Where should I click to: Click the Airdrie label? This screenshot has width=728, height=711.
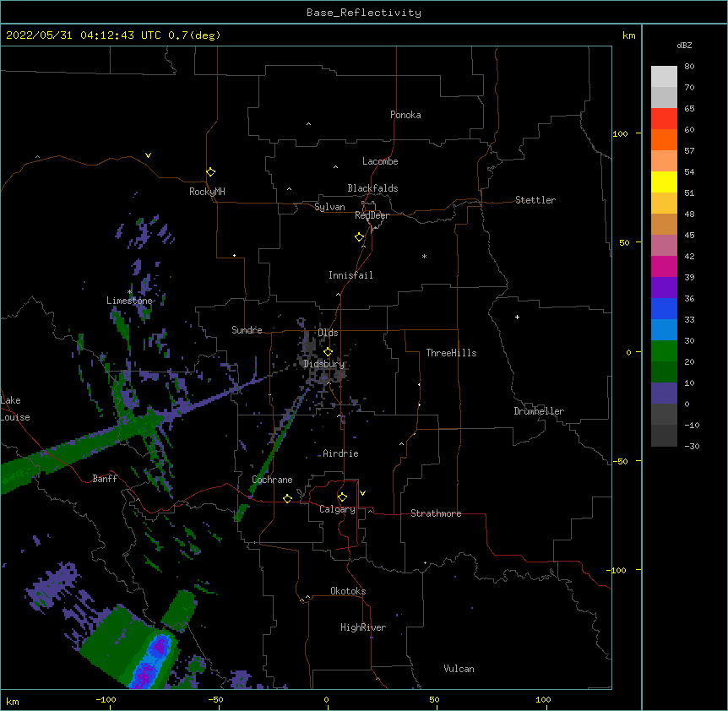coord(341,453)
